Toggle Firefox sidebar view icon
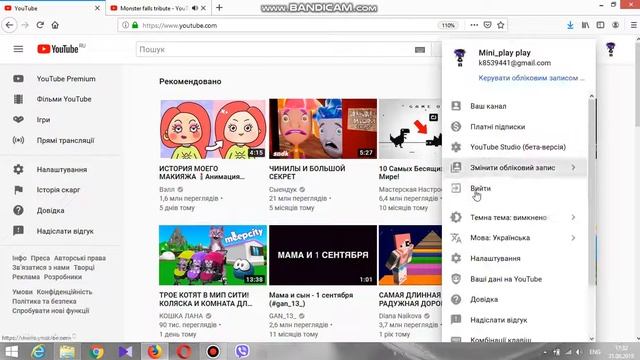The width and height of the screenshot is (640, 360). tap(600, 25)
